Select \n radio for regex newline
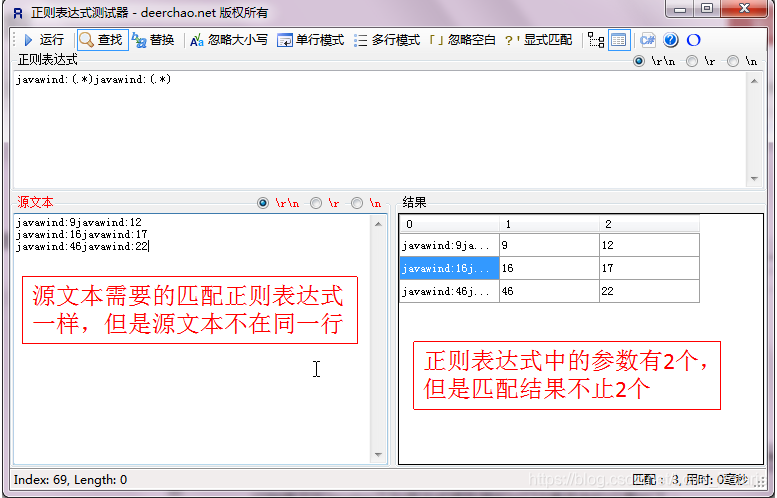This screenshot has width=777, height=498. [x=733, y=61]
